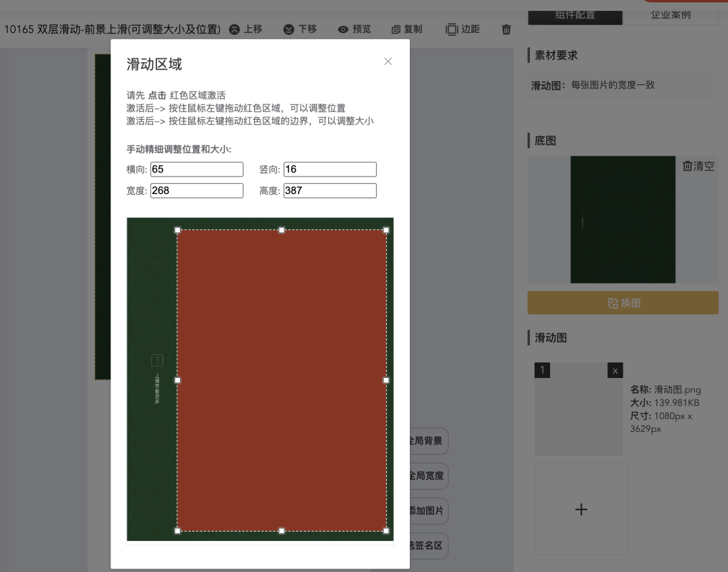Click the 底图 dark green thumbnail

623,220
